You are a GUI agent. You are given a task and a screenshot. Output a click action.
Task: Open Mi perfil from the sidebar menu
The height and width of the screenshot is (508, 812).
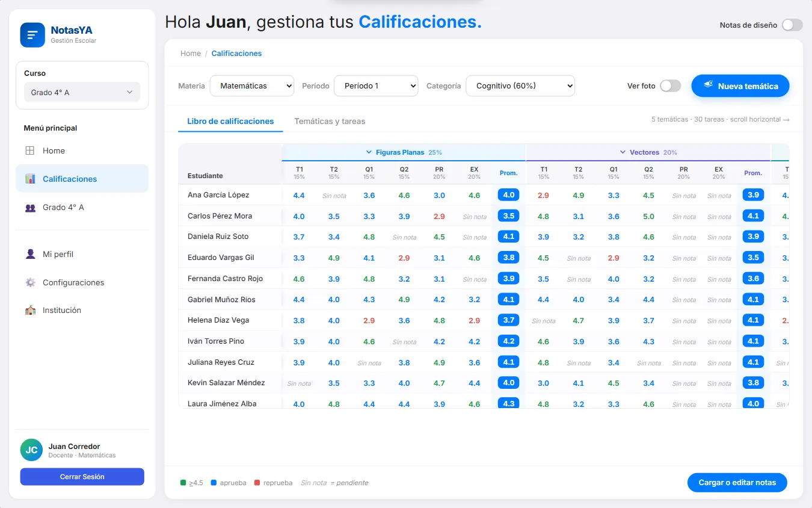coord(82,254)
